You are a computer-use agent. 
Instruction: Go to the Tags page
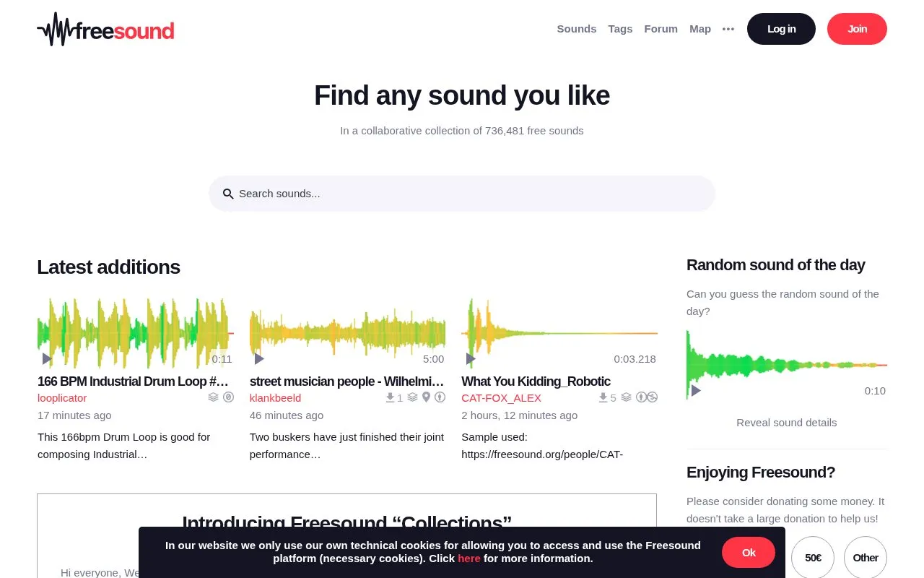[620, 29]
